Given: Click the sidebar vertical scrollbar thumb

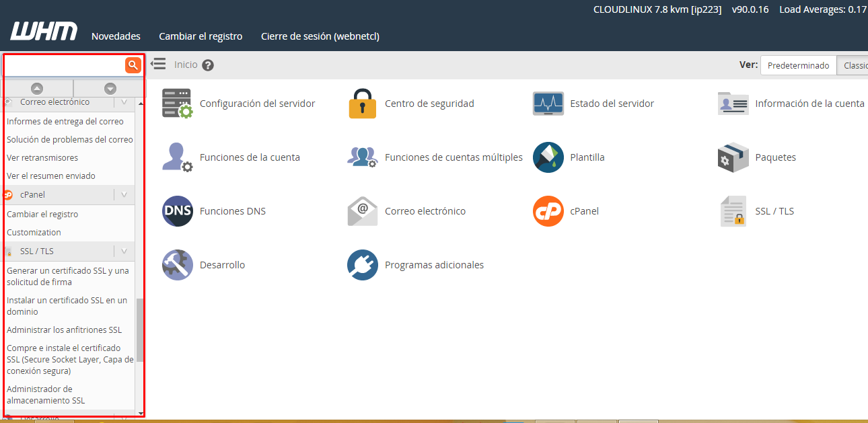Looking at the screenshot, I should tap(140, 330).
